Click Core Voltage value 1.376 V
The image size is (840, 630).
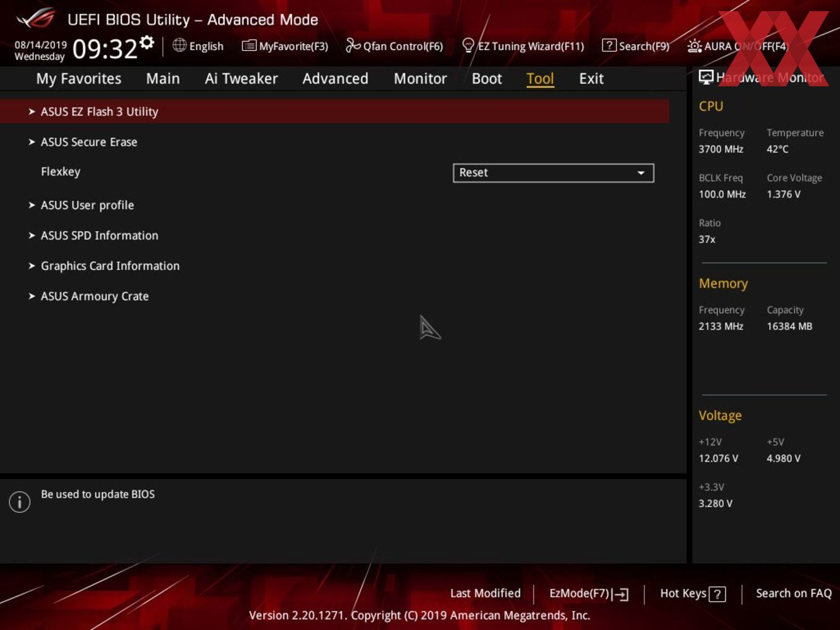coord(783,194)
